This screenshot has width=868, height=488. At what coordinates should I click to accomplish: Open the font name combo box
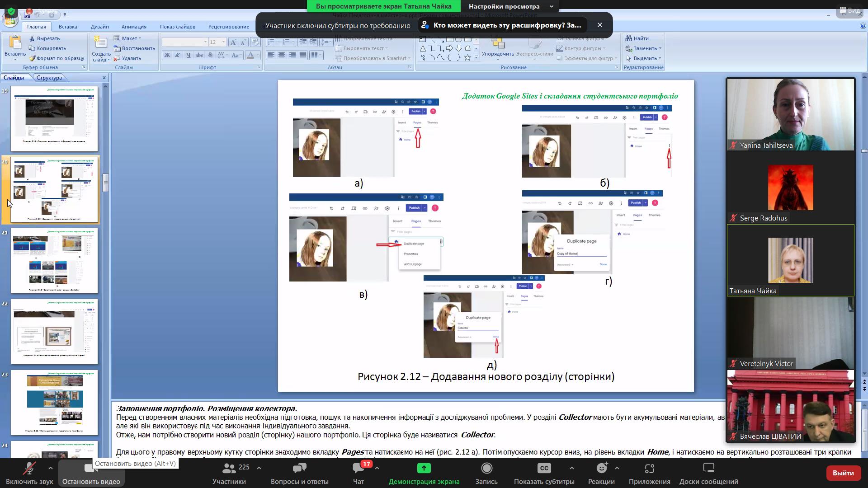185,42
